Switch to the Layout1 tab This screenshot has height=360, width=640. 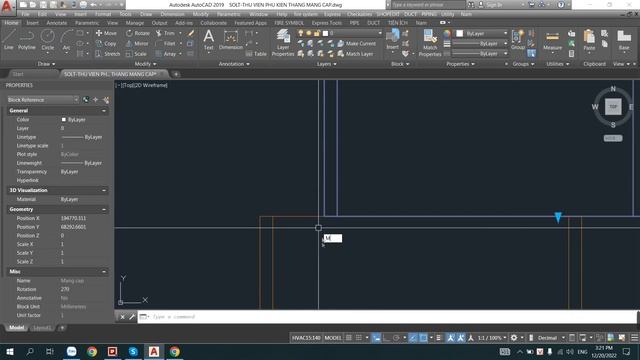pyautogui.click(x=42, y=328)
